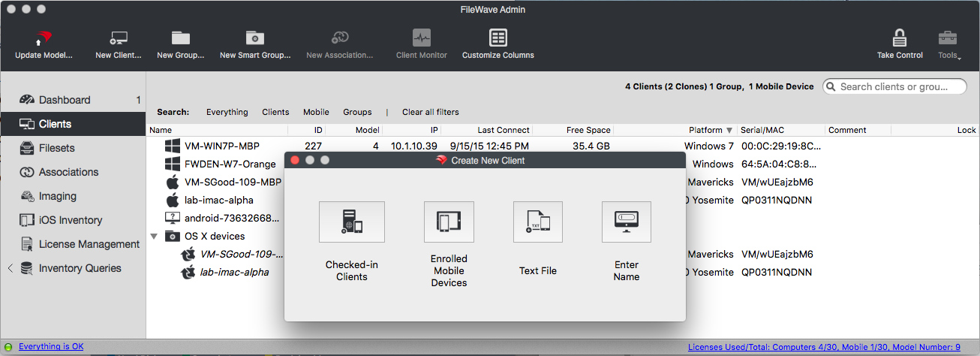
Task: Click the Apple icon beside VM-SGood-109-MBP
Action: pos(173,182)
